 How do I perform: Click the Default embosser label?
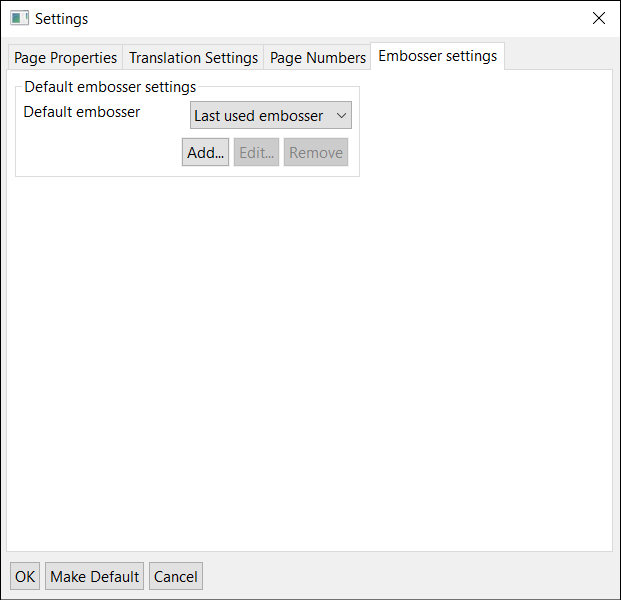pos(82,112)
